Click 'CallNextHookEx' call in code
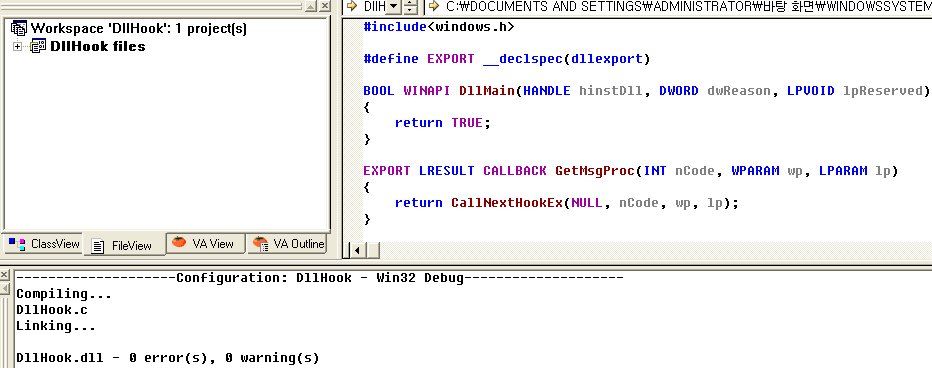This screenshot has width=932, height=368. coord(506,203)
